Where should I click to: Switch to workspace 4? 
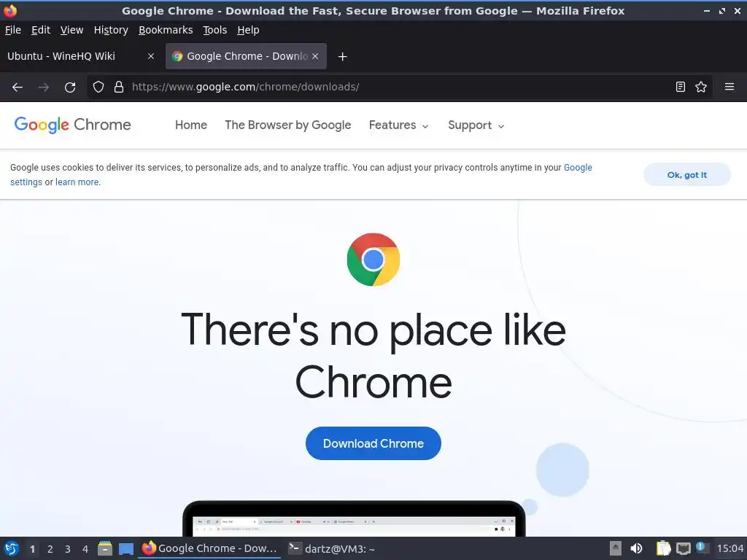click(x=85, y=549)
